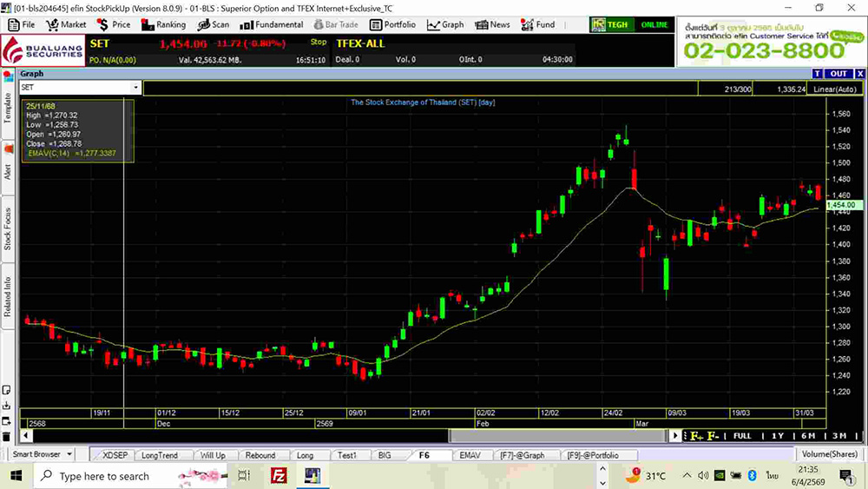868x489 pixels.
Task: Click the F- zoom out chart icon
Action: [x=713, y=435]
